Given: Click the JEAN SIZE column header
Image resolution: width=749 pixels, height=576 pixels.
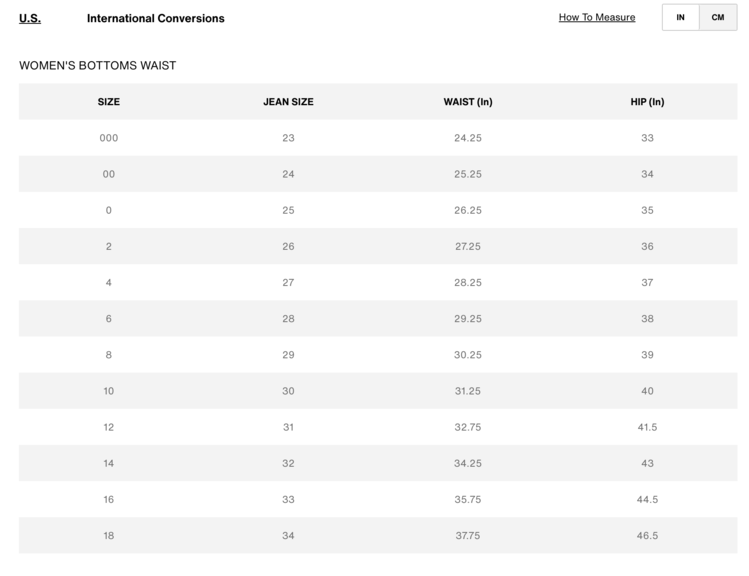Looking at the screenshot, I should pyautogui.click(x=288, y=102).
